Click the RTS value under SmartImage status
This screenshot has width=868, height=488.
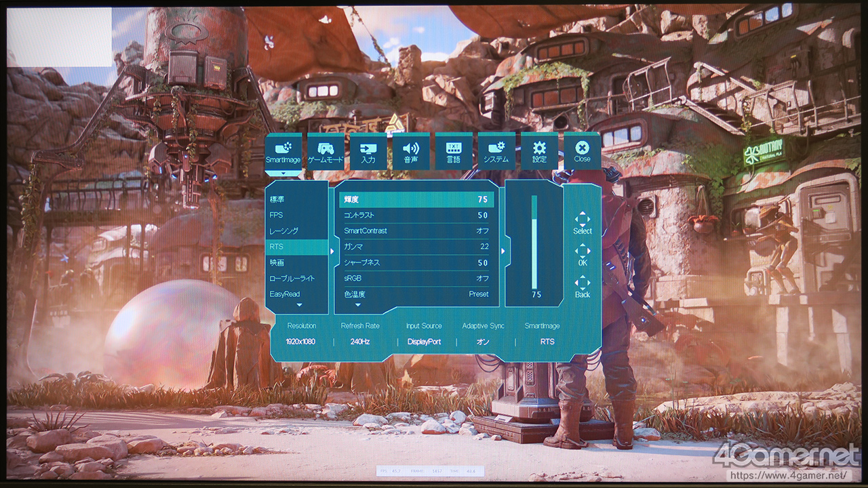coord(547,342)
